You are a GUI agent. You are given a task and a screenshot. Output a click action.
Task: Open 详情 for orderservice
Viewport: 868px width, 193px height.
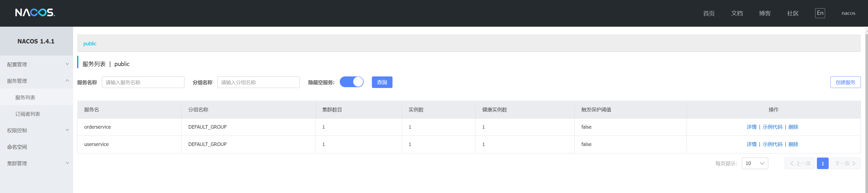click(751, 127)
